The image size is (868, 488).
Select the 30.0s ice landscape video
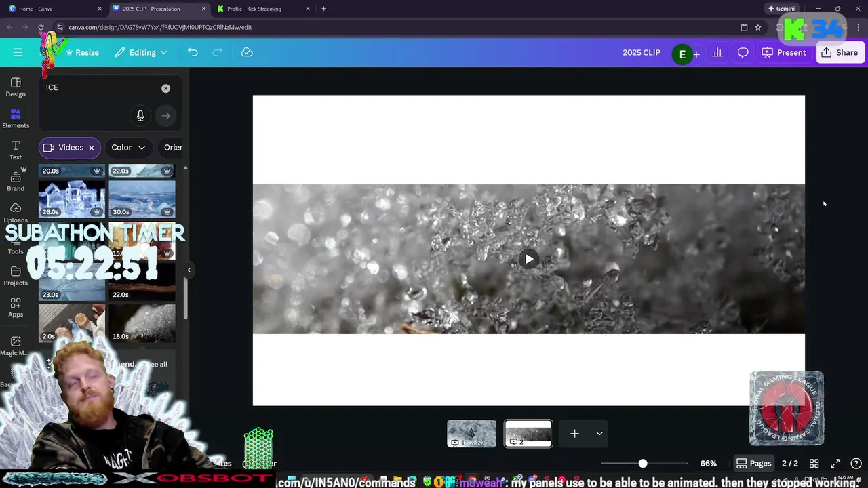pos(142,199)
